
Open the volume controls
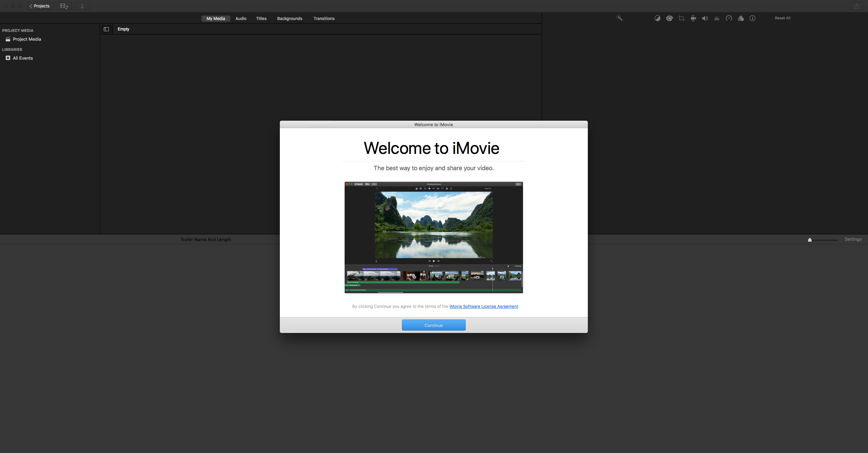click(x=705, y=18)
